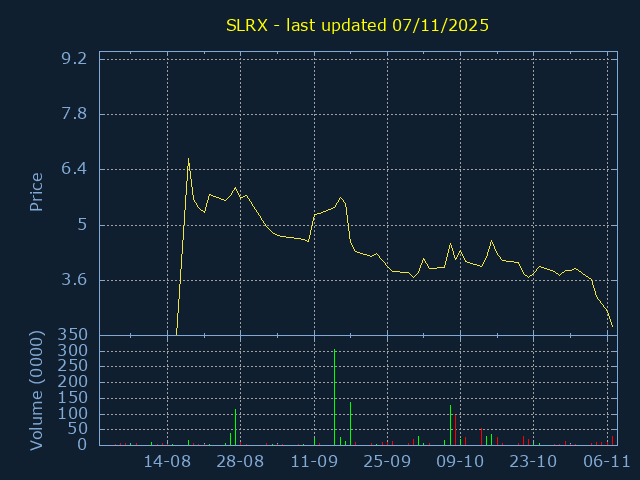Click the 23-10 date label on x-axis
This screenshot has height=480, width=640.
coord(533,462)
